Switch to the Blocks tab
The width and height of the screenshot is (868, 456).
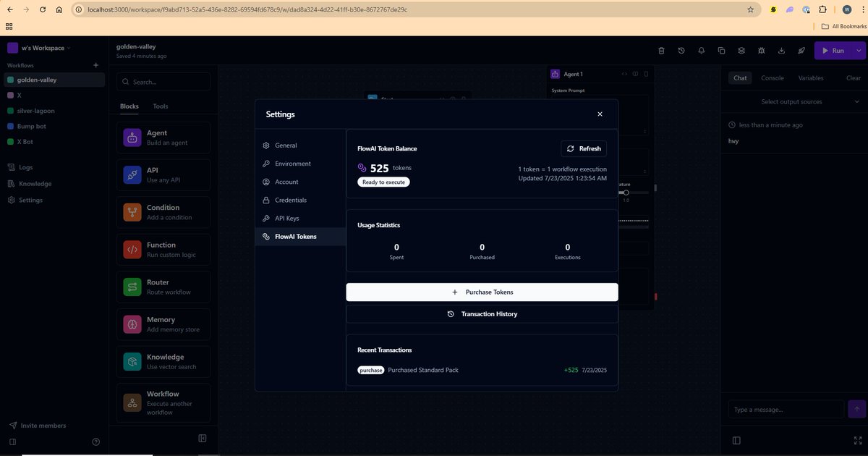(x=129, y=106)
